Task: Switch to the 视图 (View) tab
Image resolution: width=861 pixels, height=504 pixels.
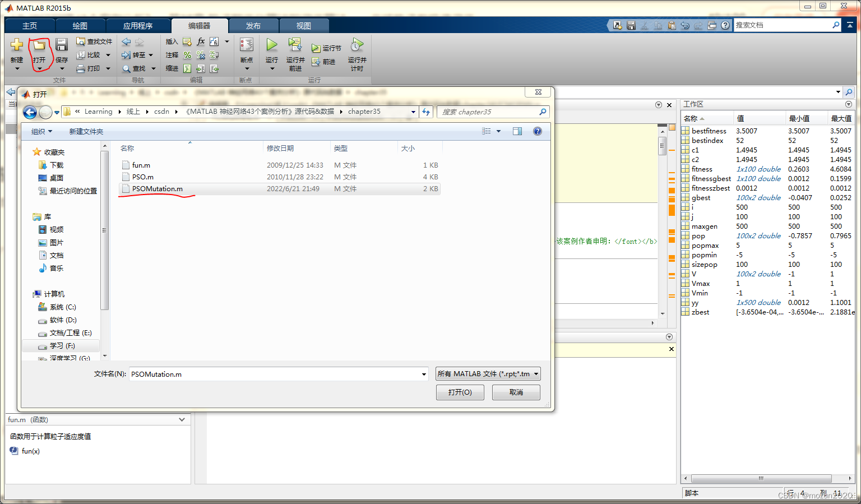Action: [x=304, y=26]
